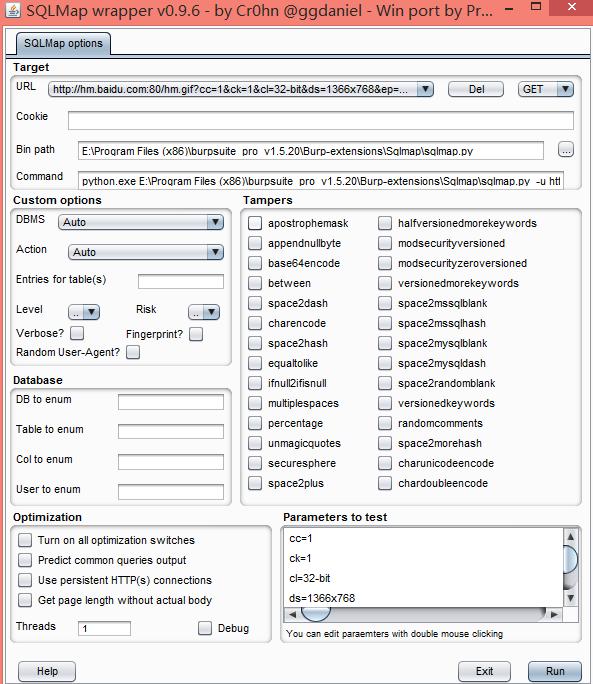The width and height of the screenshot is (593, 684).
Task: Open the Action Auto dropdown
Action: 215,252
